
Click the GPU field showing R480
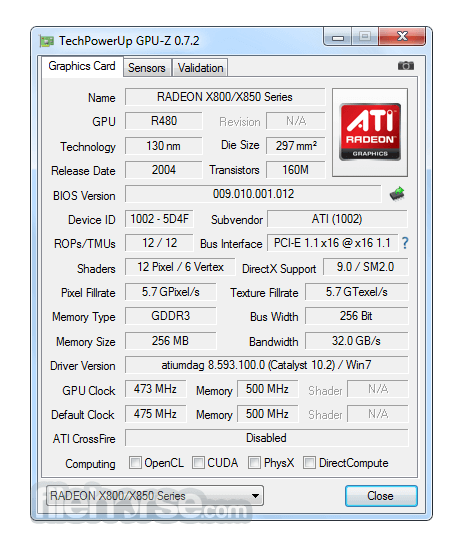[164, 121]
